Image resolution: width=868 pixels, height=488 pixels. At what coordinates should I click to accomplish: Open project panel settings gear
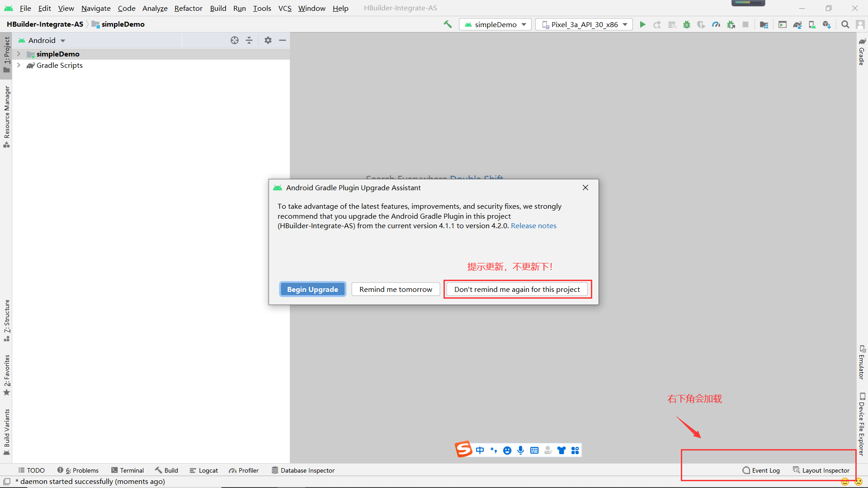pos(268,40)
